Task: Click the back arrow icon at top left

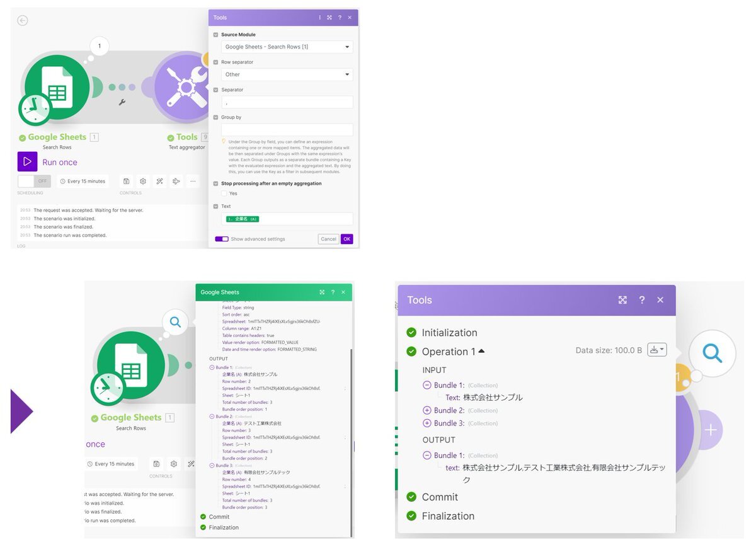Action: (x=23, y=20)
